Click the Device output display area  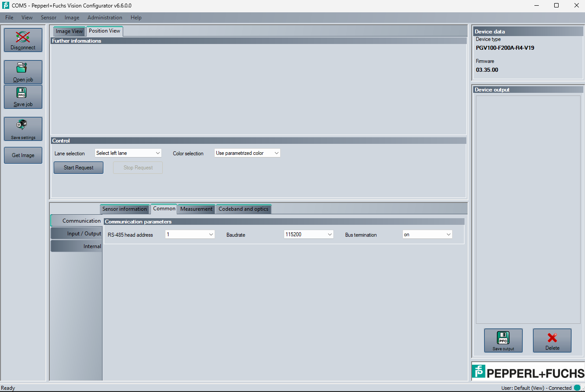click(528, 209)
